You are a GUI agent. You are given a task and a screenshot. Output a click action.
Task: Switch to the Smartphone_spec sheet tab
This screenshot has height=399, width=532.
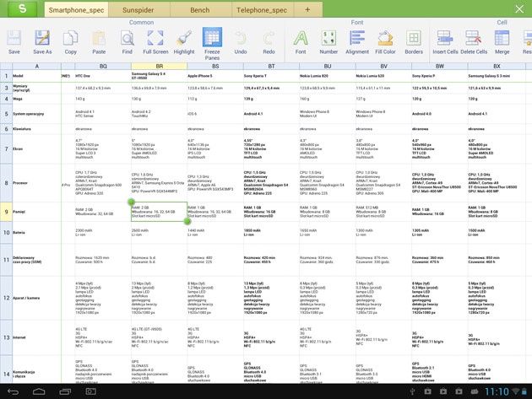pyautogui.click(x=76, y=10)
